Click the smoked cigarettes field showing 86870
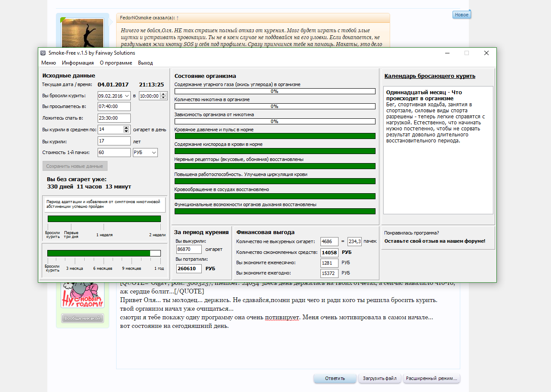This screenshot has height=392, width=551. click(x=189, y=249)
